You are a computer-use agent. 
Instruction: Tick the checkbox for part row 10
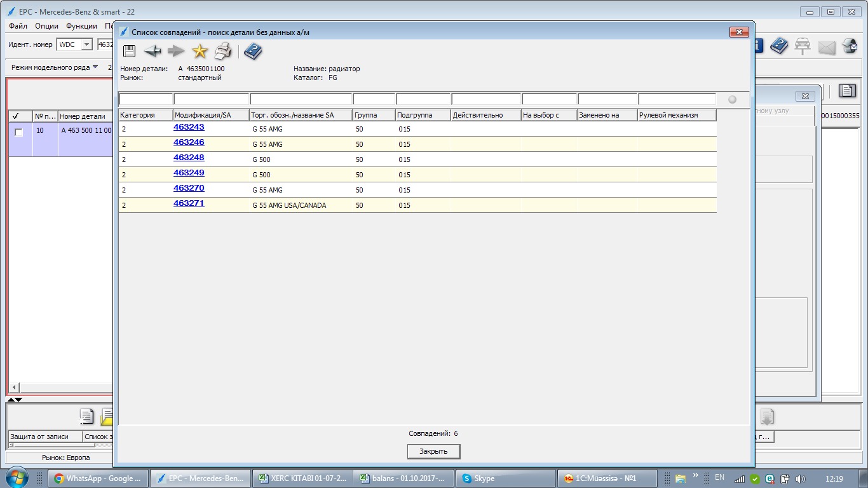tap(19, 132)
